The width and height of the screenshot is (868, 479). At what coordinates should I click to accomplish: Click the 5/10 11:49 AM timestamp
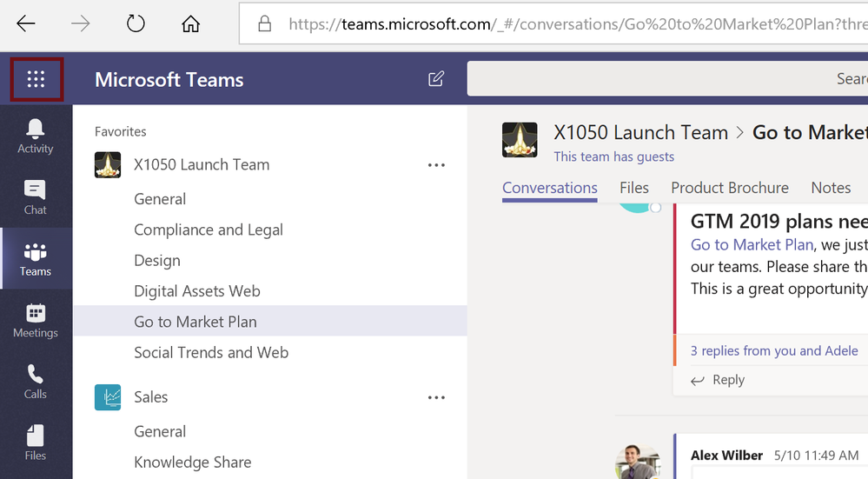(816, 456)
